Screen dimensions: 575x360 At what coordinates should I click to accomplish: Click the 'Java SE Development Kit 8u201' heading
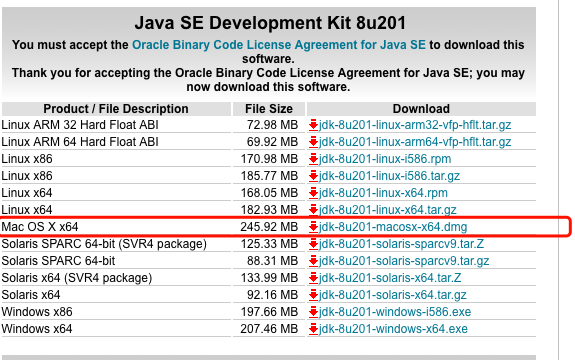270,23
